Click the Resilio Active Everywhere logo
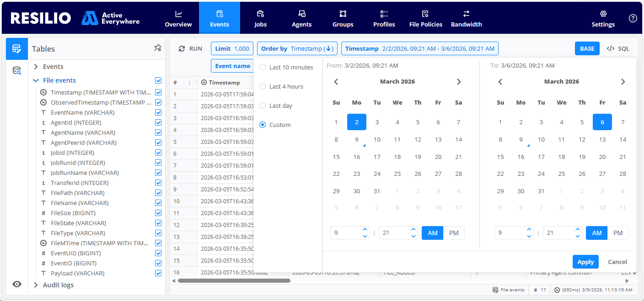This screenshot has width=644, height=301. pos(75,18)
